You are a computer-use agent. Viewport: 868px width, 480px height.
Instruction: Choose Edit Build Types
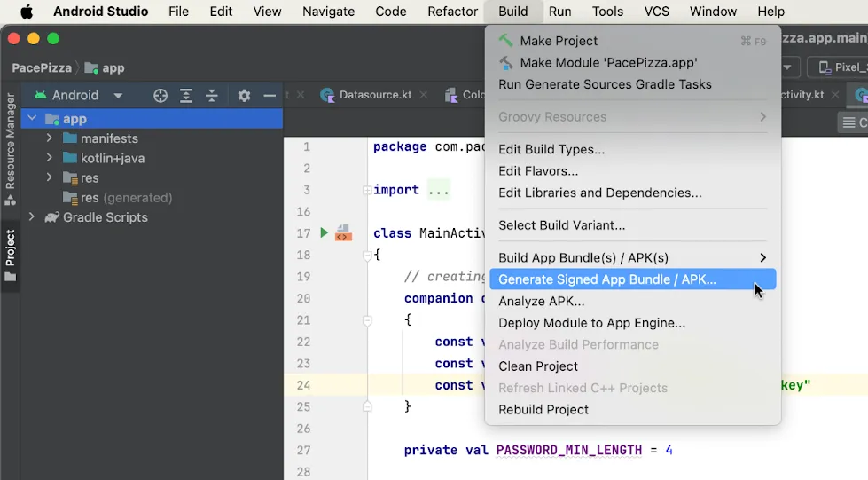pos(633,149)
